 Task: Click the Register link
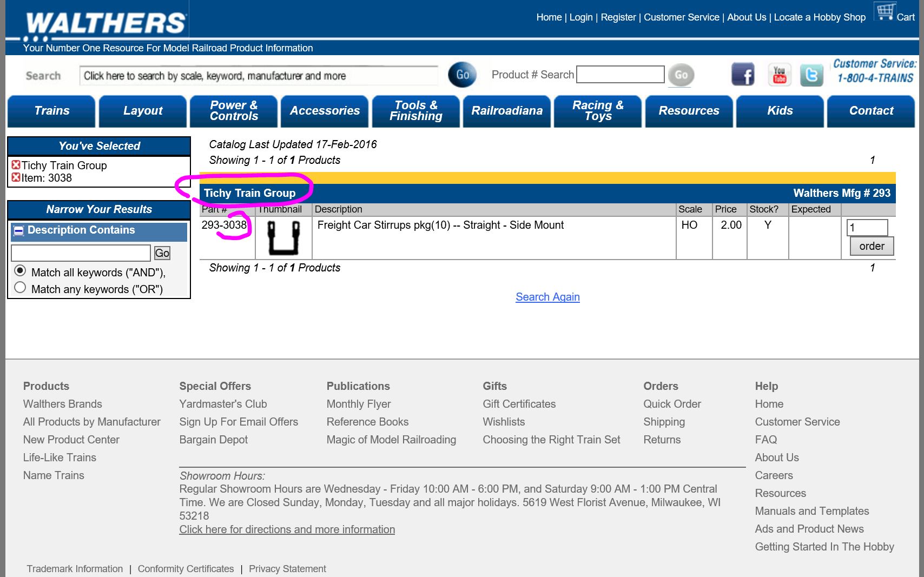coord(618,17)
